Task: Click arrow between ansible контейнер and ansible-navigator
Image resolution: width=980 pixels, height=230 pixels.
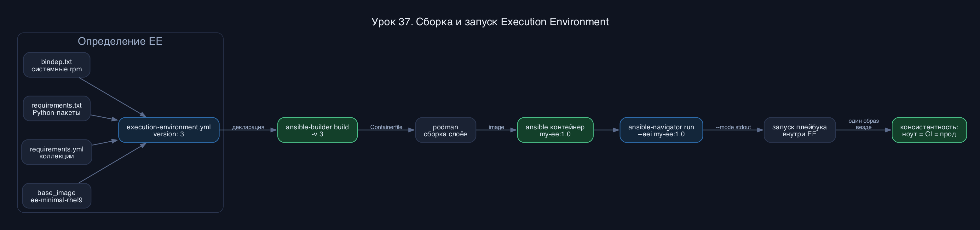Action: pyautogui.click(x=606, y=130)
